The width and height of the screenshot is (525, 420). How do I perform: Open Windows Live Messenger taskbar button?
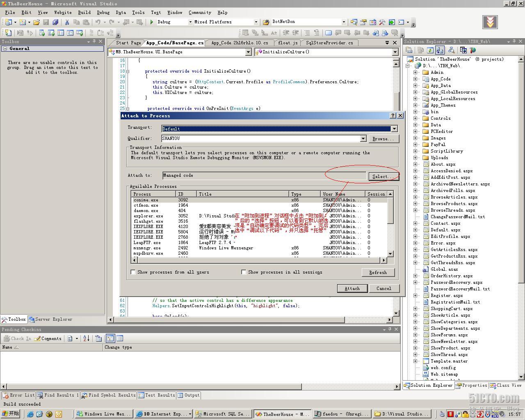point(103,414)
